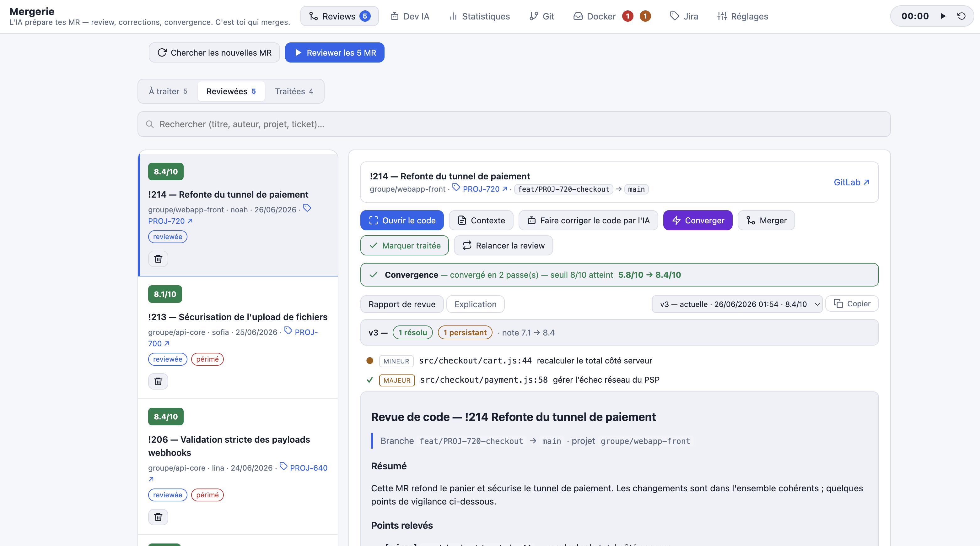
Task: Expand the v3 actuelle version dropdown
Action: [737, 304]
